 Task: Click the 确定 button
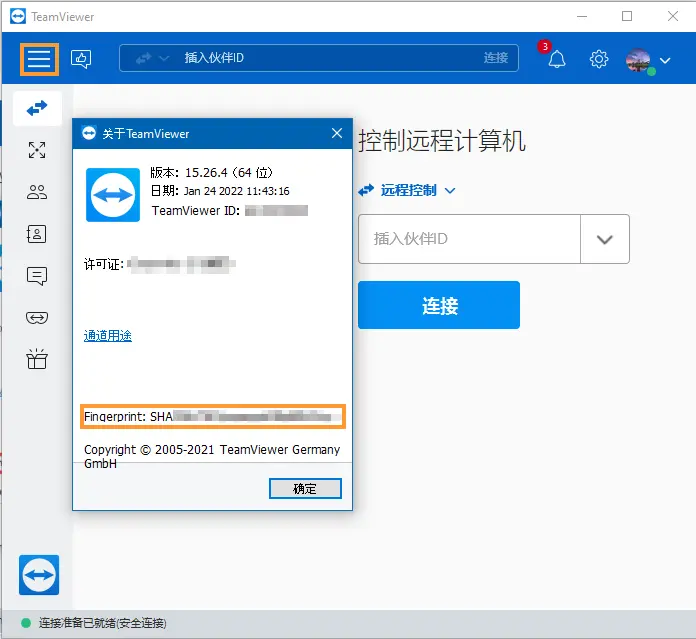coord(305,489)
